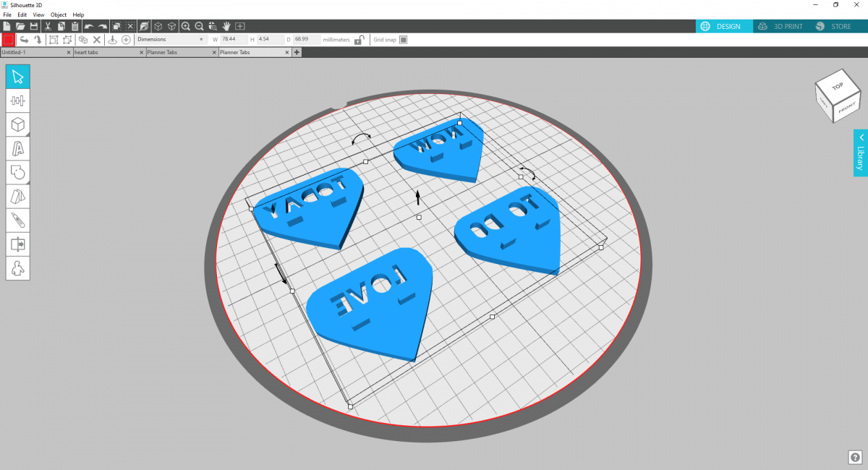Edit the depth value 68.99

(307, 39)
